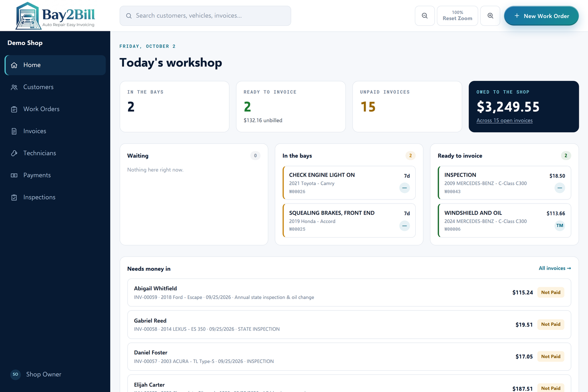Click the Technicians wrench icon
This screenshot has width=588, height=392.
[14, 153]
